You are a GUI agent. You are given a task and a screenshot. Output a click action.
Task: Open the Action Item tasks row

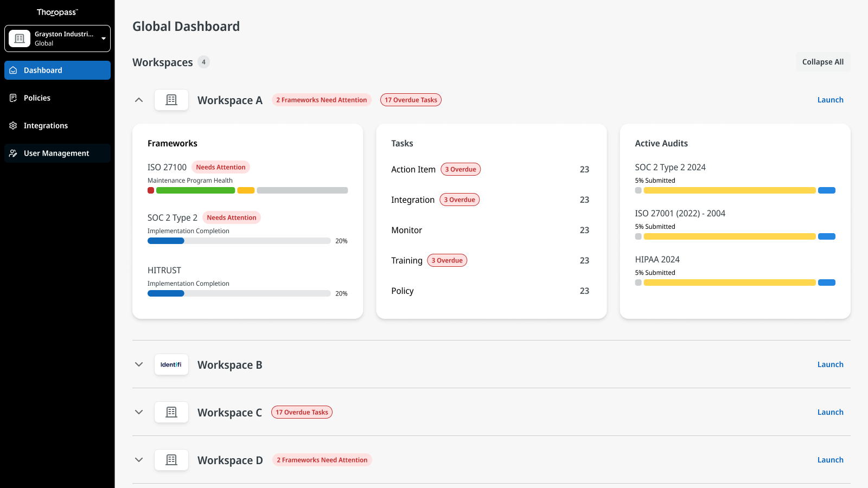click(x=413, y=169)
